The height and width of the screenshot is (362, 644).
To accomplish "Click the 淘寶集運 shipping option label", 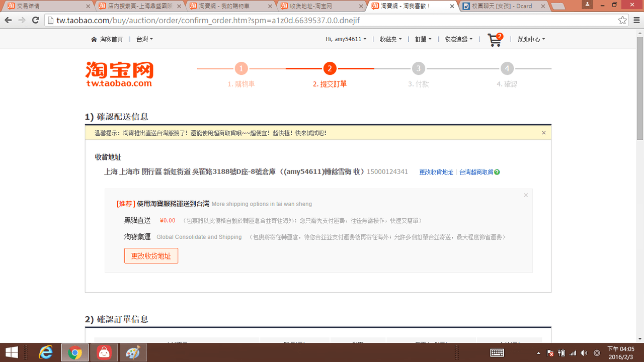I will 137,236.
